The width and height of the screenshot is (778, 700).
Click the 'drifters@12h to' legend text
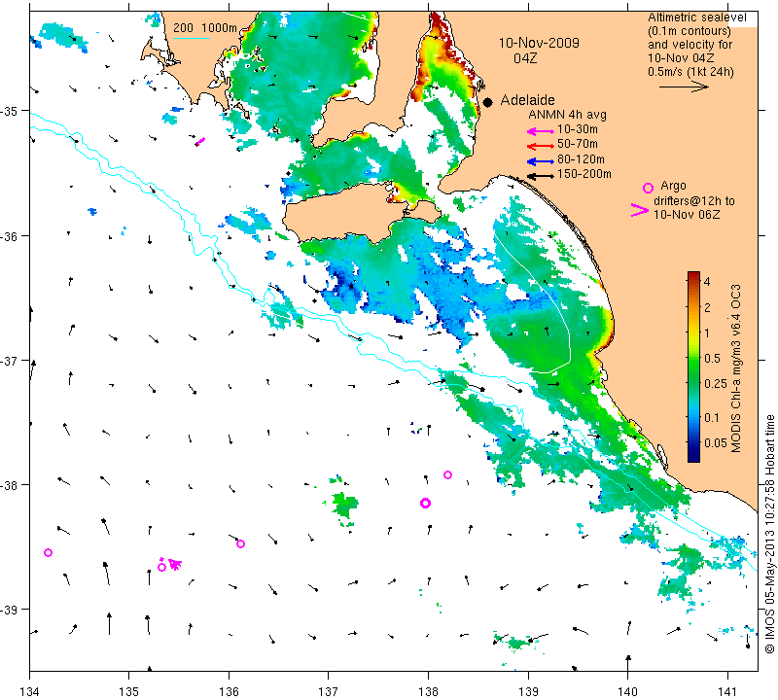[x=694, y=201]
